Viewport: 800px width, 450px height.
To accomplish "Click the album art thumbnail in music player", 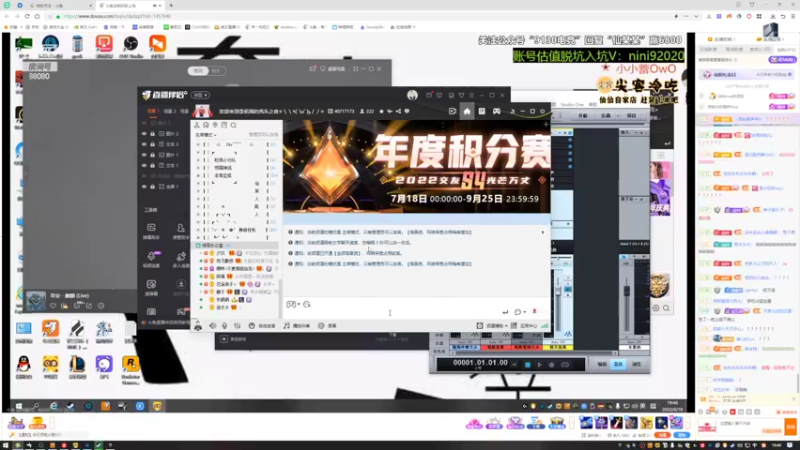I will click(36, 301).
